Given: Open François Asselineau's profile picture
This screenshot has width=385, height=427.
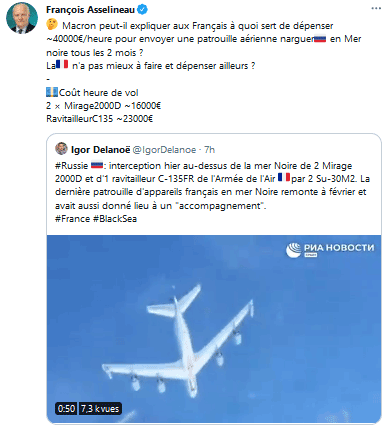Looking at the screenshot, I should point(21,18).
